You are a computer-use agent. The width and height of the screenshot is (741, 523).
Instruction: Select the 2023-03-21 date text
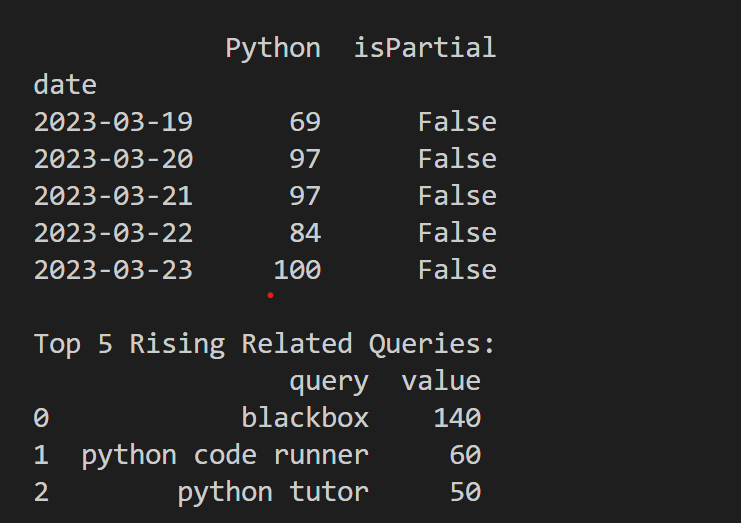coord(113,196)
